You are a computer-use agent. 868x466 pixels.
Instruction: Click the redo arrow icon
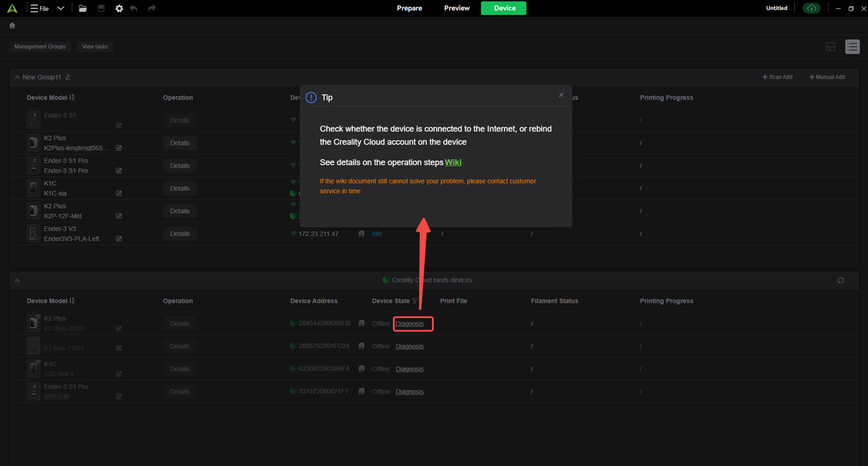coord(151,8)
